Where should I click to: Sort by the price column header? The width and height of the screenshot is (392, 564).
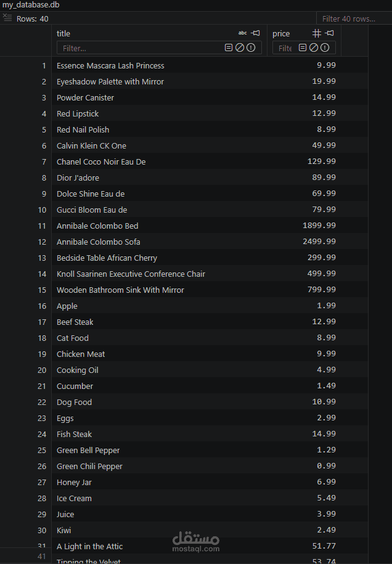tap(281, 33)
